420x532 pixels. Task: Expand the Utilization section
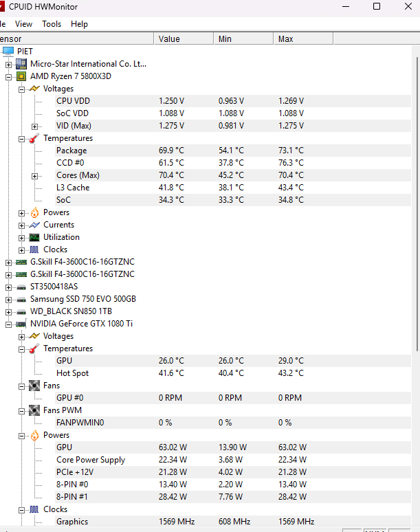pyautogui.click(x=22, y=238)
